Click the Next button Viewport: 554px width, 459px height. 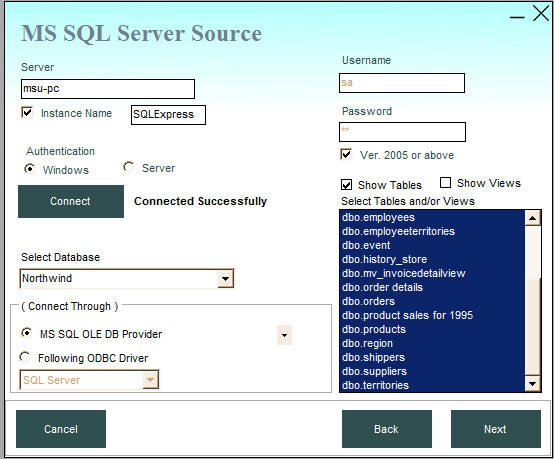coord(496,429)
